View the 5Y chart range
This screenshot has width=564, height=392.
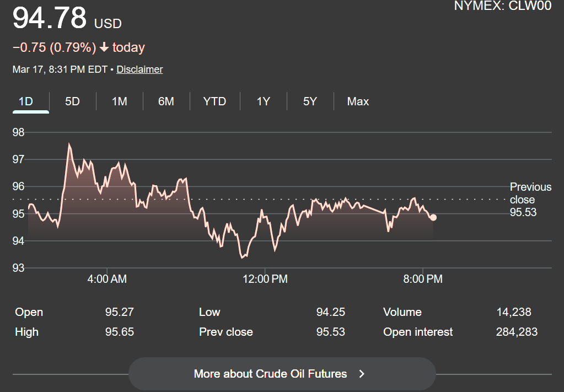310,101
